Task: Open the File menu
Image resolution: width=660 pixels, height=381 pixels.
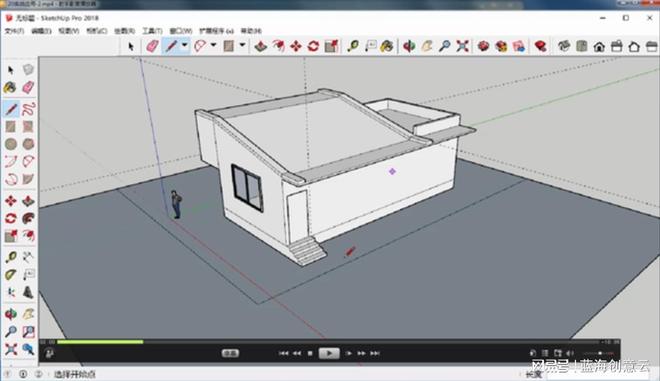Action: (x=14, y=31)
